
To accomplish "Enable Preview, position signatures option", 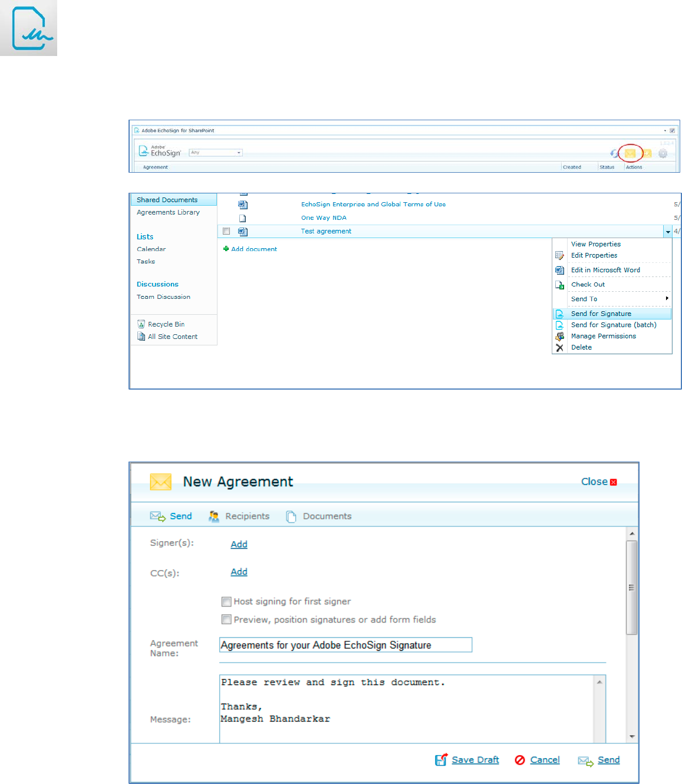I will pyautogui.click(x=226, y=620).
